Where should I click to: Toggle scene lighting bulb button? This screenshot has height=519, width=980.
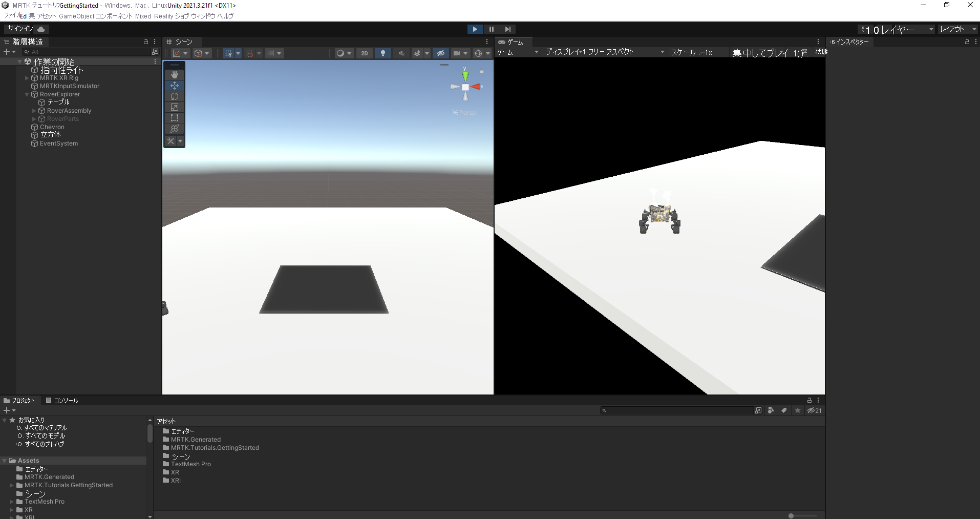pyautogui.click(x=382, y=53)
